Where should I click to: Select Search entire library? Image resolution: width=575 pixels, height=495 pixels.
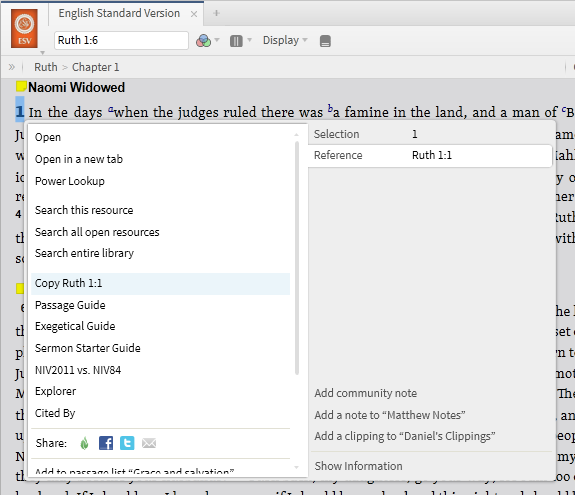[x=84, y=253]
